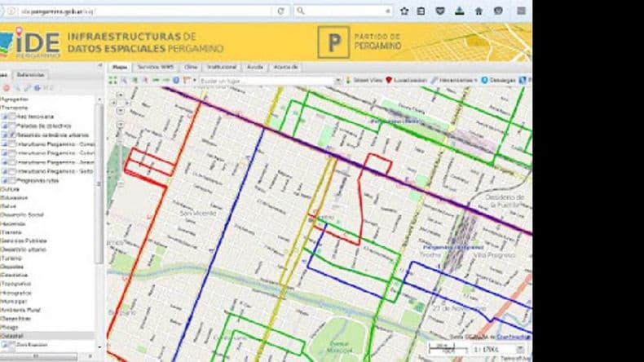Open the measure tool dropdown arrow
This screenshot has width=644, height=362.
pos(194,81)
